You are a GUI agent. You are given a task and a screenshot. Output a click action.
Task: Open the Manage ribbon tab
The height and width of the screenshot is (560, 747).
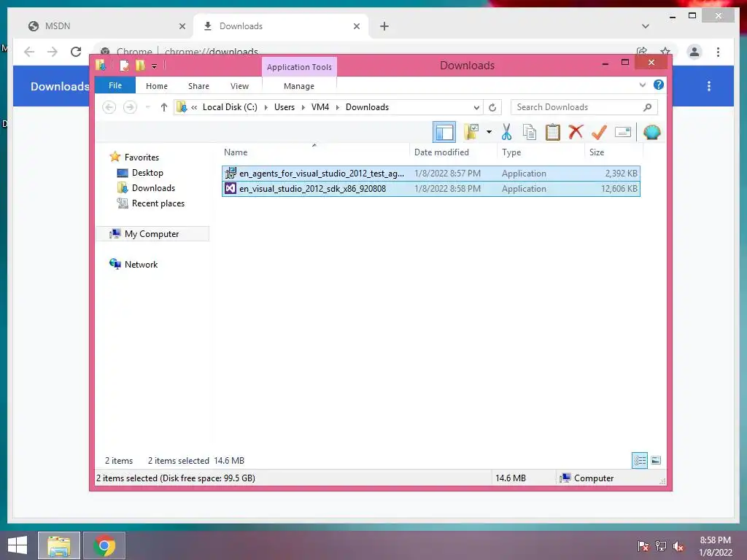click(298, 86)
